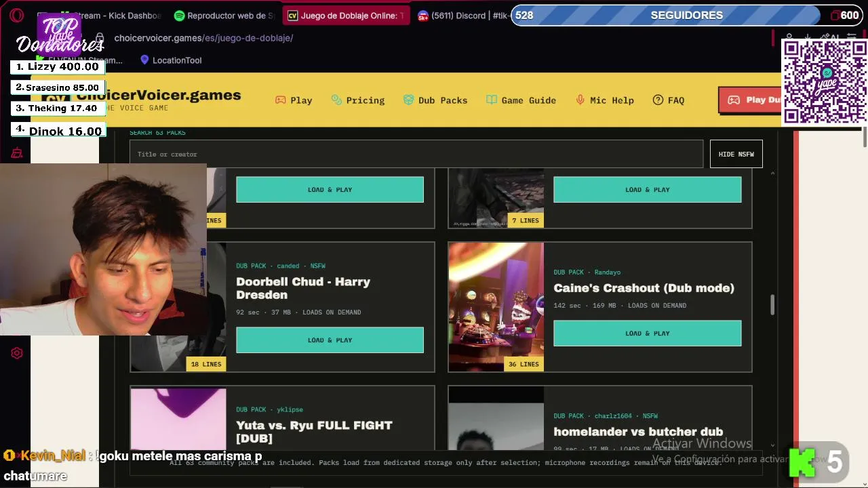Click the Lizzy 400.00 donor entry

pyautogui.click(x=58, y=66)
